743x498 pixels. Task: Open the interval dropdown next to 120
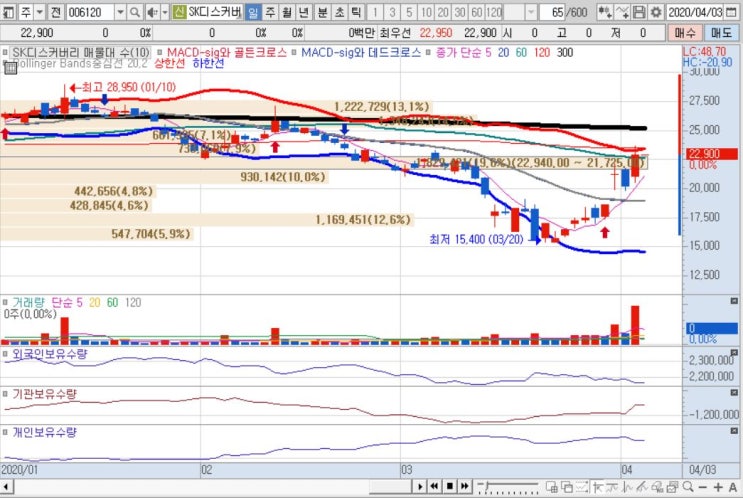[x=531, y=12]
